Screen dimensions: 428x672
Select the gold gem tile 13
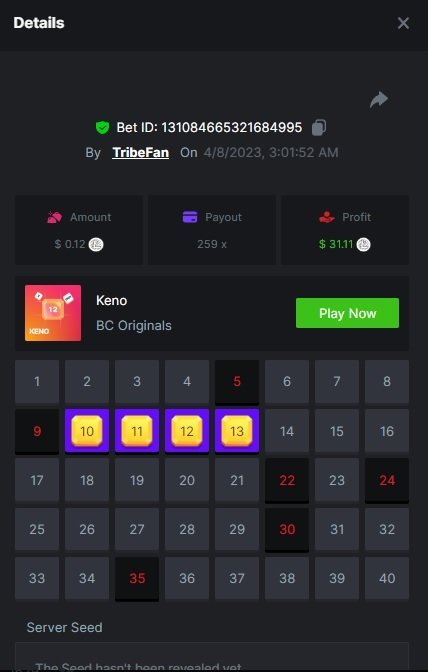coord(237,431)
